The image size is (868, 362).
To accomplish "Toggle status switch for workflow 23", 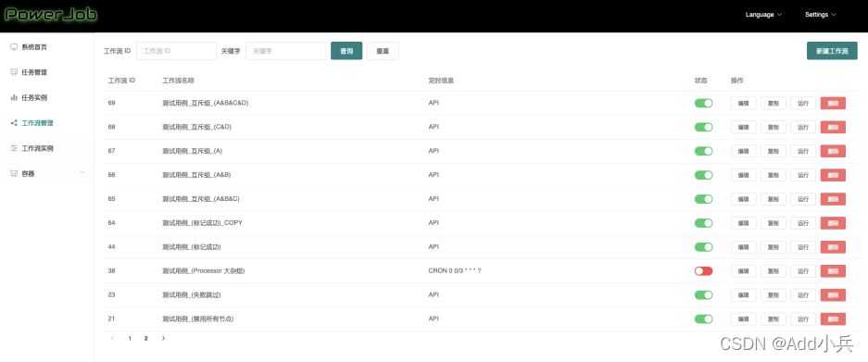I will 704,295.
